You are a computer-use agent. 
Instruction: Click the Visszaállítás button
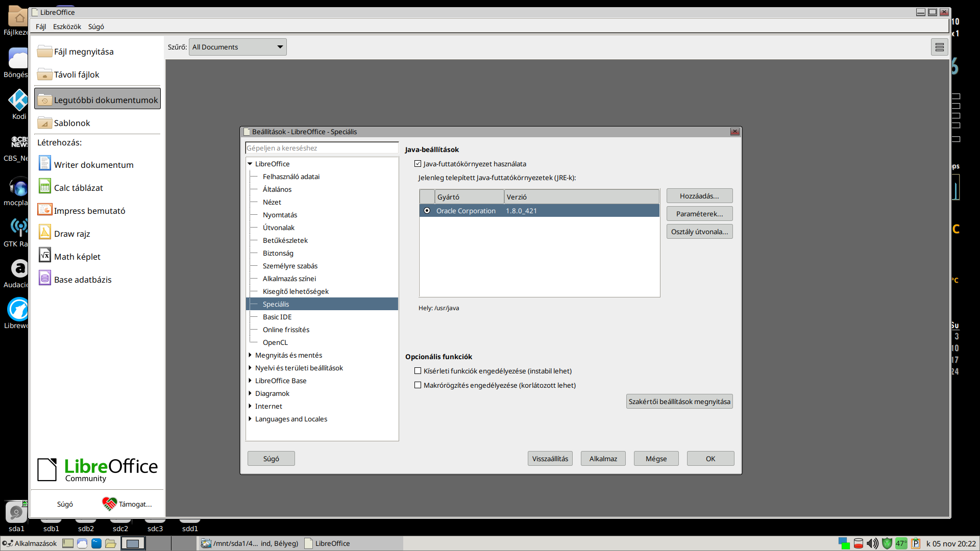pos(550,459)
